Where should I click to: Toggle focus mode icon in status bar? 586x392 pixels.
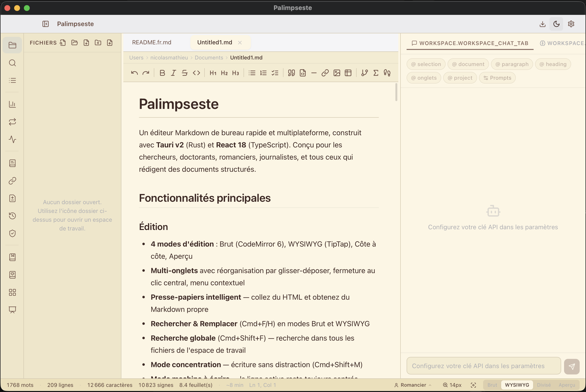click(x=473, y=385)
